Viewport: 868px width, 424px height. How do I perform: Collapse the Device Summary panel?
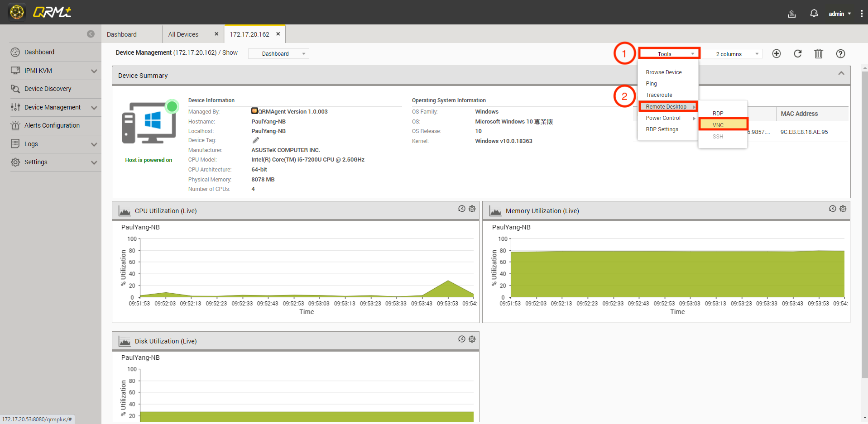click(x=841, y=73)
